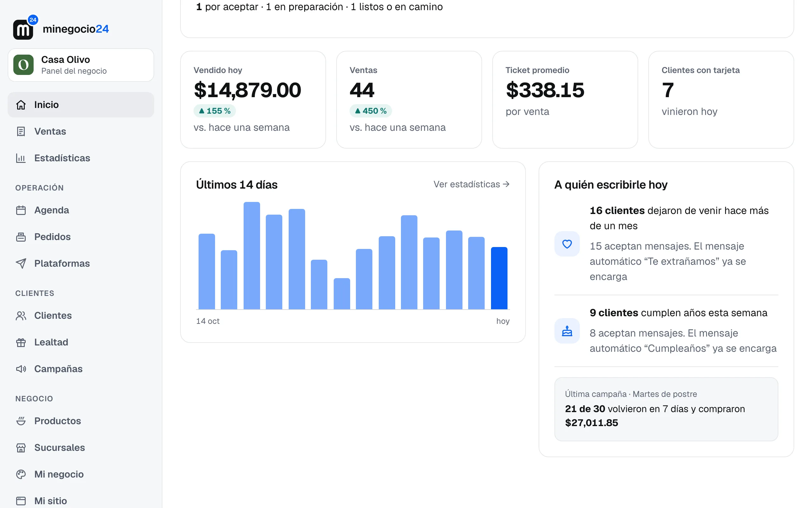Click the Lealtad gift icon

click(21, 342)
